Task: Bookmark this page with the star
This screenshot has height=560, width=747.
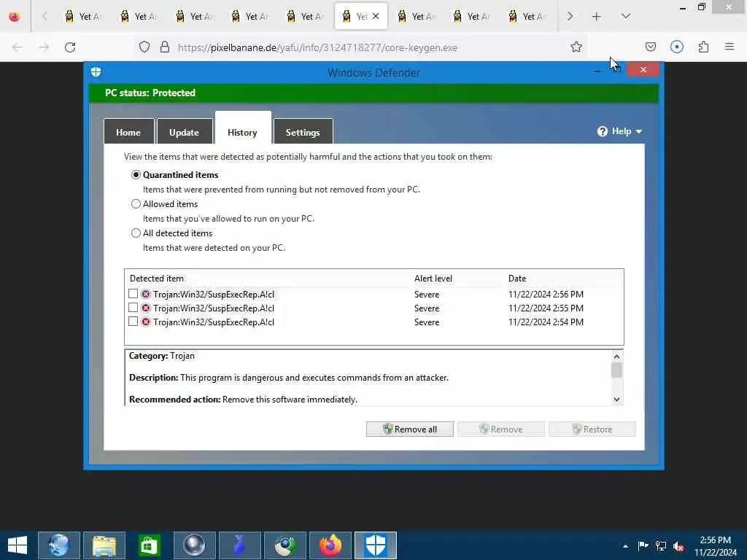Action: [576, 47]
